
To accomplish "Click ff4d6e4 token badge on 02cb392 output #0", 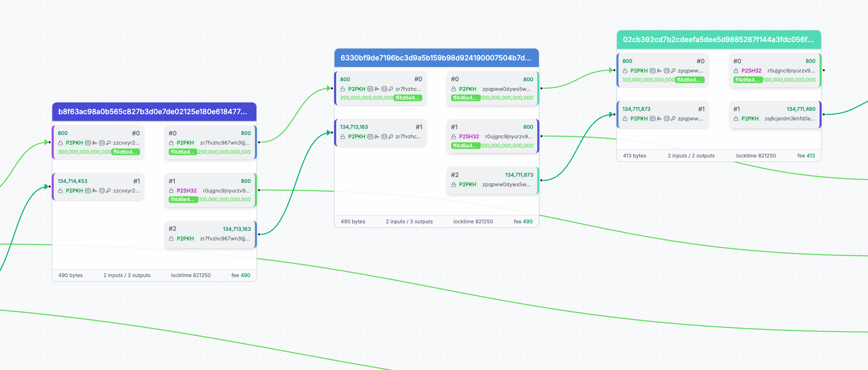I will (x=748, y=80).
